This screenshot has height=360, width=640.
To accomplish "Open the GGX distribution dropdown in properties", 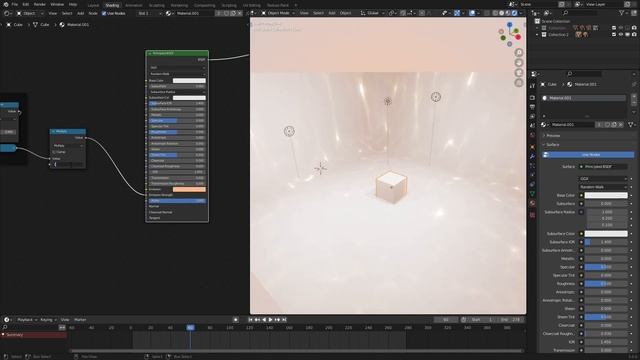I will pos(603,179).
